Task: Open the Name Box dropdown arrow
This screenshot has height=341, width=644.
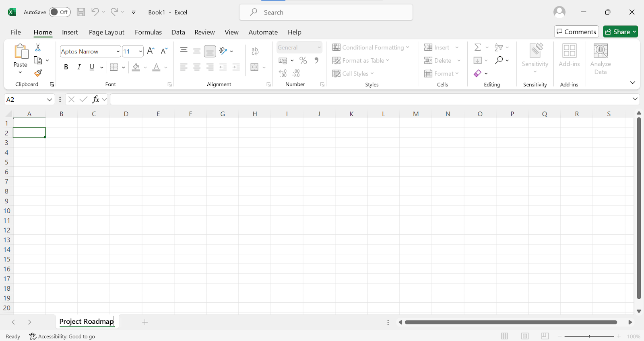Action: [50, 99]
